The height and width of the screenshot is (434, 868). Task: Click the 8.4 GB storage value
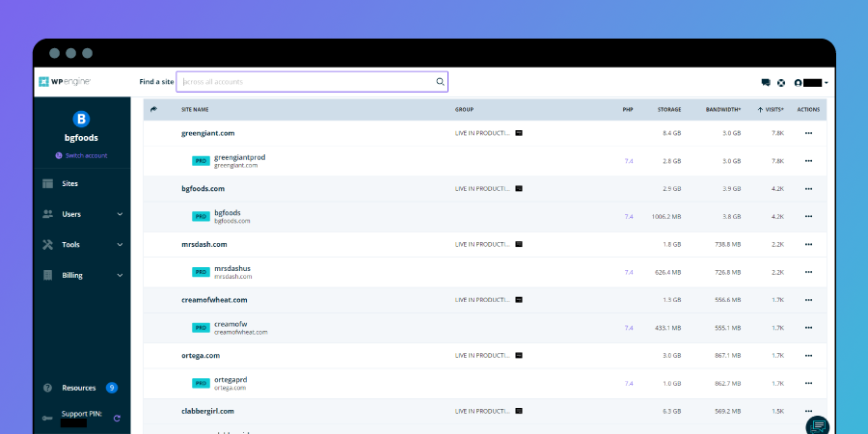point(672,133)
